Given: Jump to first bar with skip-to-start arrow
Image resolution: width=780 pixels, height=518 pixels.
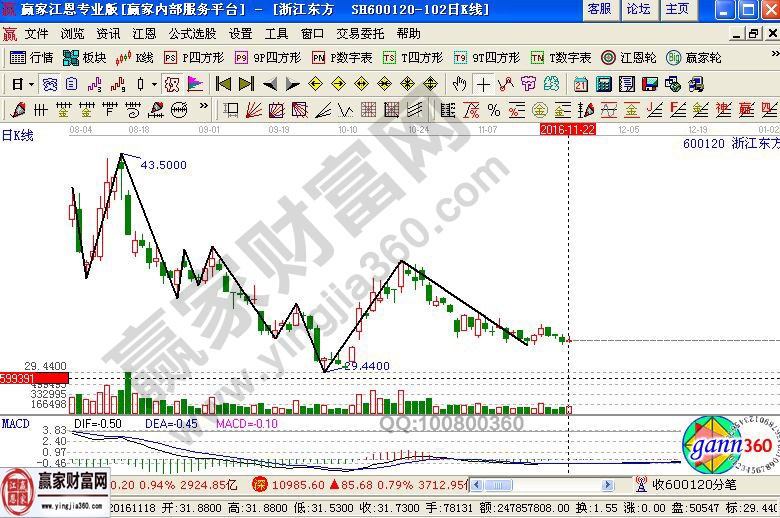Looking at the screenshot, I should tap(224, 83).
